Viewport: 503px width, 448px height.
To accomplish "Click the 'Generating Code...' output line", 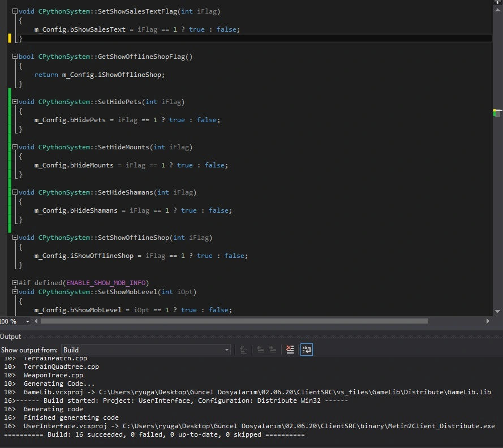I will (x=49, y=384).
